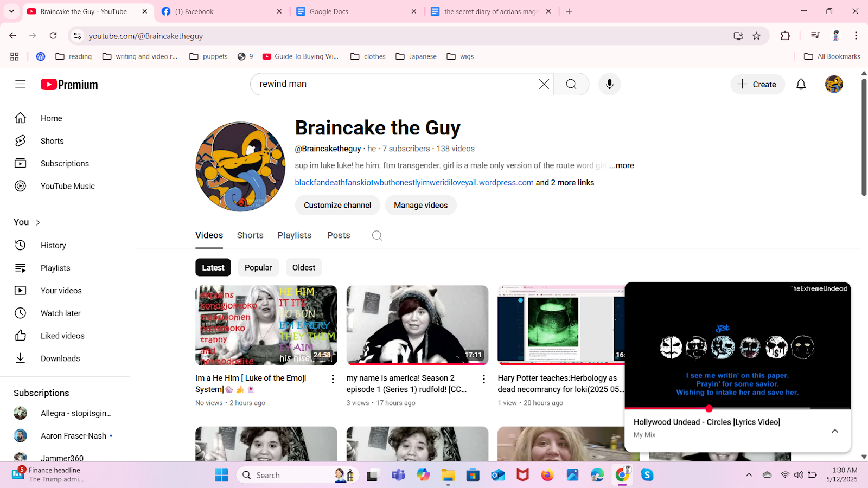Click the browser address bar URL
Screen dimensions: 868x488
146,36
